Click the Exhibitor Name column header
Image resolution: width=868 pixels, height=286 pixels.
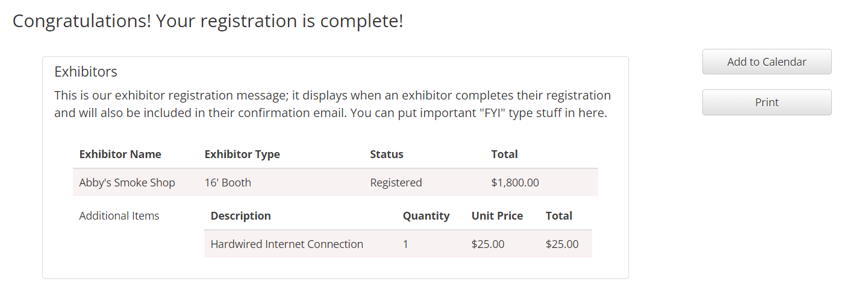coord(120,154)
